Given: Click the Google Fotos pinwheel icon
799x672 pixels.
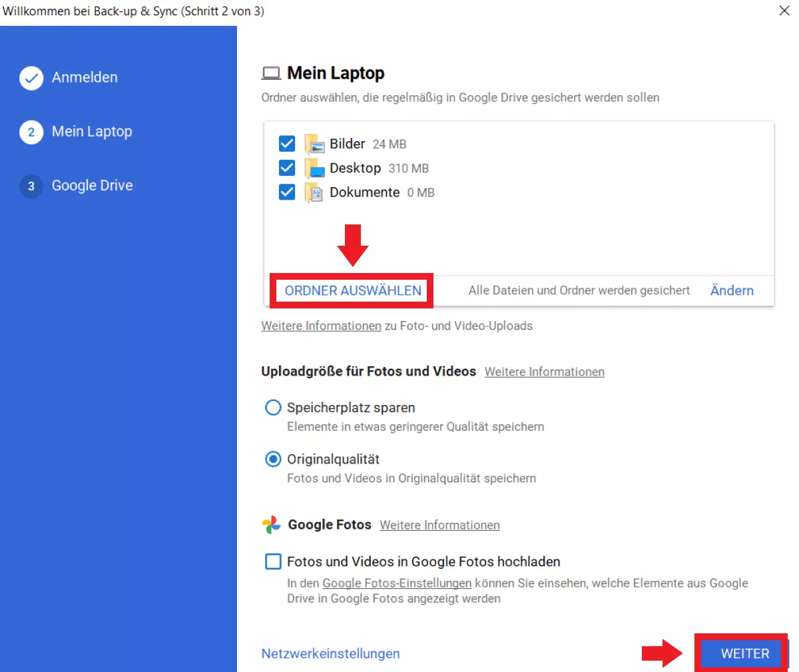Looking at the screenshot, I should tap(271, 525).
